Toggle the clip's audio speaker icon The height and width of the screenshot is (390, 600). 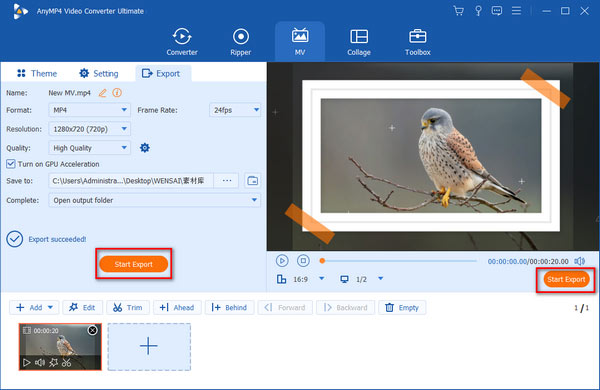[40, 362]
